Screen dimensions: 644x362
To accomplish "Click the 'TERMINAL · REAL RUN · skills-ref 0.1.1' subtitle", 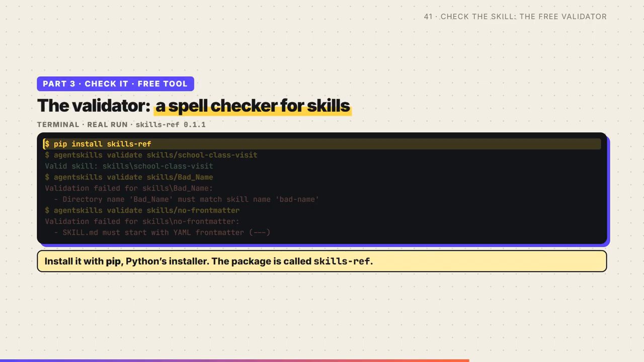I will pos(121,125).
